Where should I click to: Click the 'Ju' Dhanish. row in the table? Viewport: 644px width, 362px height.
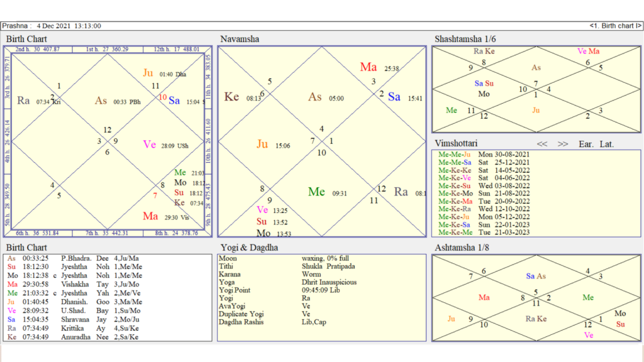pos(108,302)
